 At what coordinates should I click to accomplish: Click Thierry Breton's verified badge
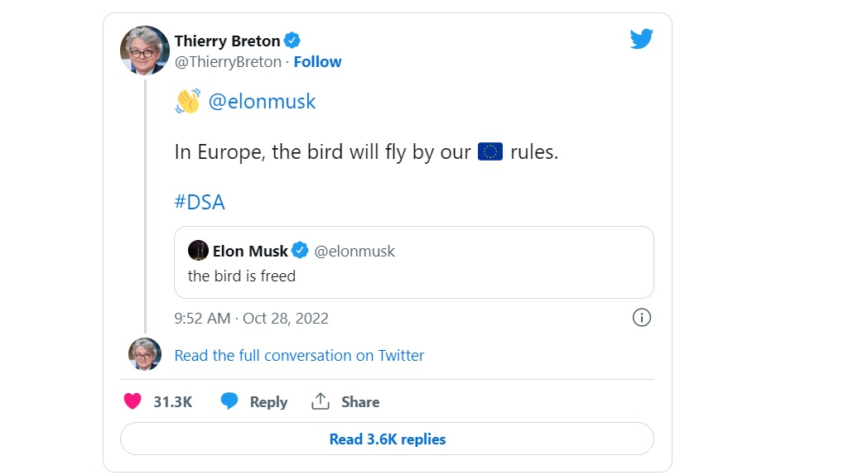pos(293,41)
